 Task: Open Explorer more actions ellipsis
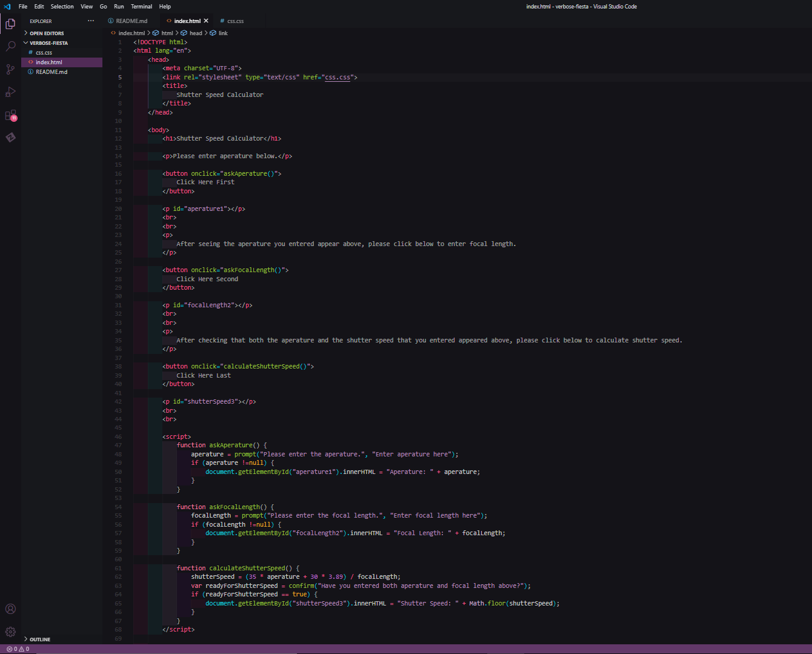[x=91, y=21]
